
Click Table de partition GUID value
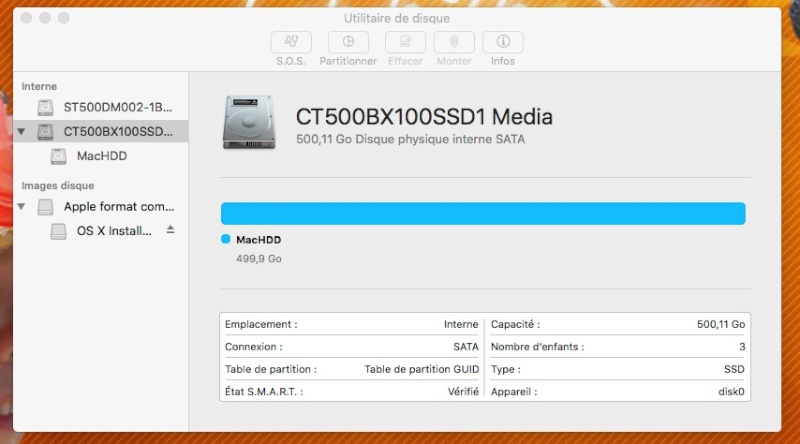[x=421, y=369]
